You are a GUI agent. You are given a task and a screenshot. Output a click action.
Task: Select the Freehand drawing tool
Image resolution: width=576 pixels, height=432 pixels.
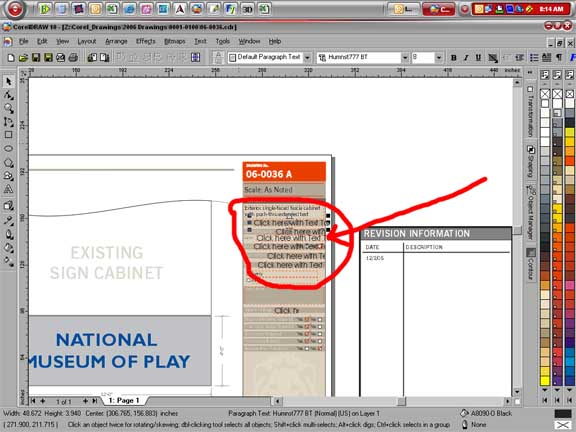[8, 122]
